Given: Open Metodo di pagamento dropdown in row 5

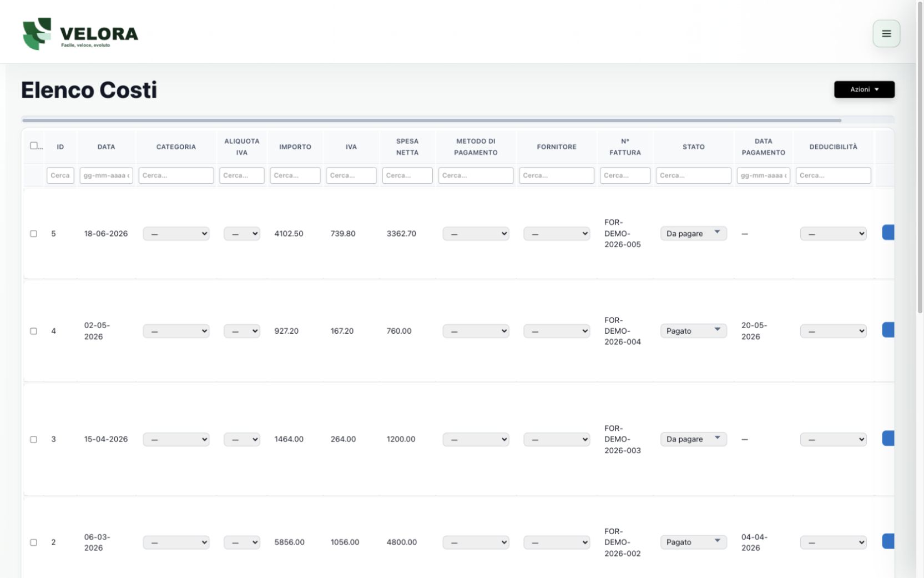Looking at the screenshot, I should point(476,234).
